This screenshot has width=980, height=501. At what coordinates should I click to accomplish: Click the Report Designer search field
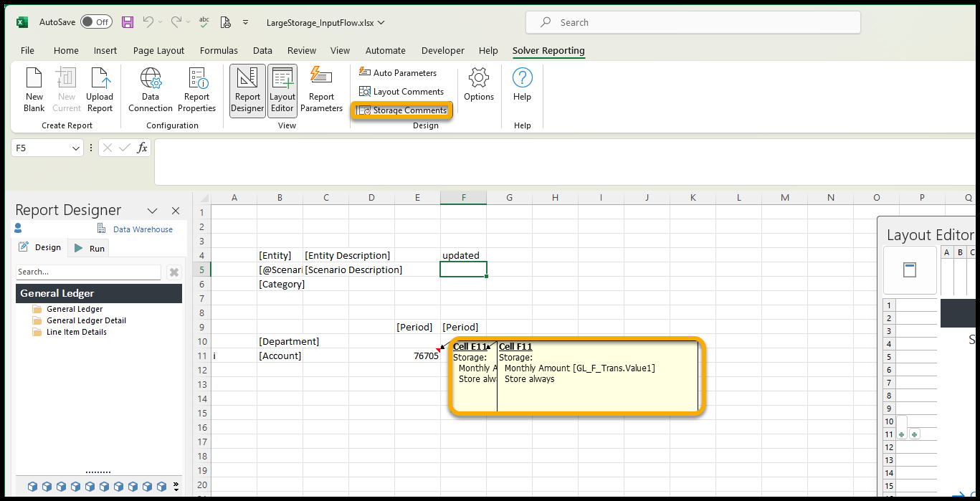[88, 272]
